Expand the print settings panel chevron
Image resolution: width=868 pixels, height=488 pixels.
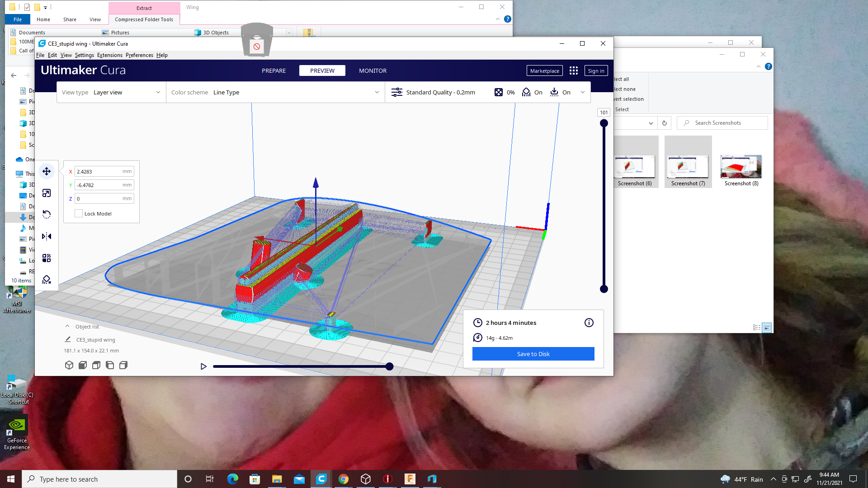coord(583,92)
